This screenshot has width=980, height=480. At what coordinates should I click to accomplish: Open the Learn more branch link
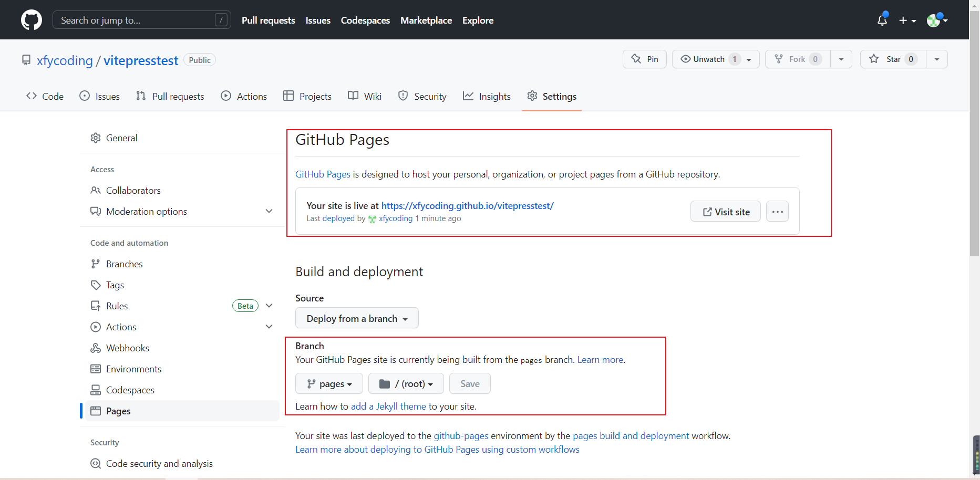pyautogui.click(x=600, y=360)
